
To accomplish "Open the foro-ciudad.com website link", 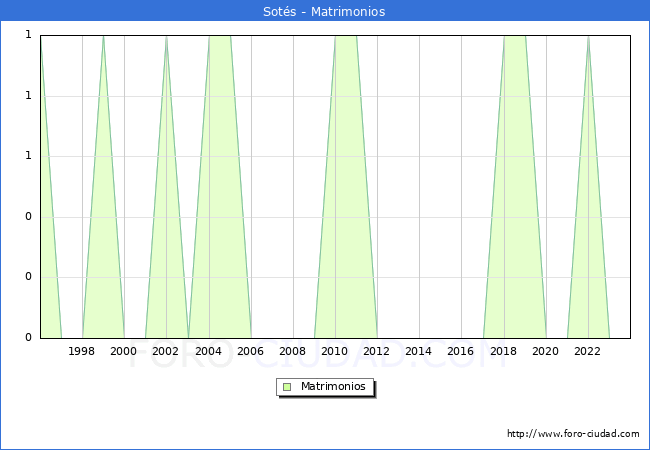I will (x=573, y=434).
